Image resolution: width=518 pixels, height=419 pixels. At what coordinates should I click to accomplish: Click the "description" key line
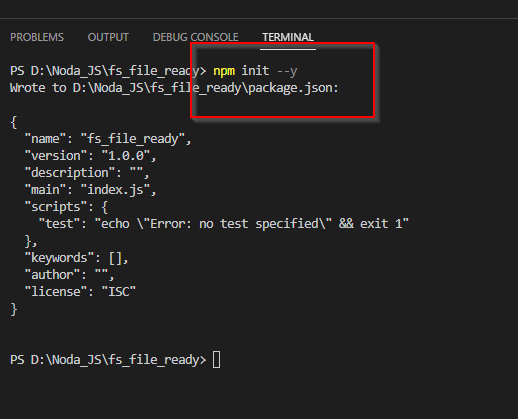(x=87, y=173)
